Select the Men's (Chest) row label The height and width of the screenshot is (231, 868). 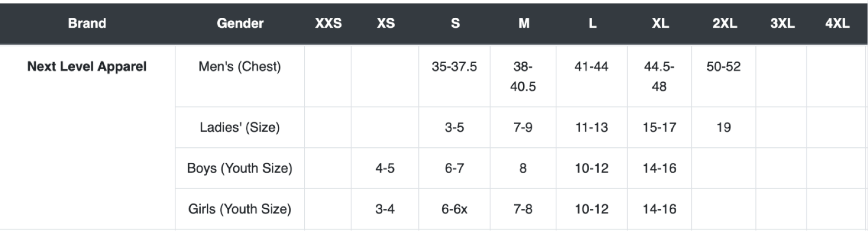(x=240, y=66)
